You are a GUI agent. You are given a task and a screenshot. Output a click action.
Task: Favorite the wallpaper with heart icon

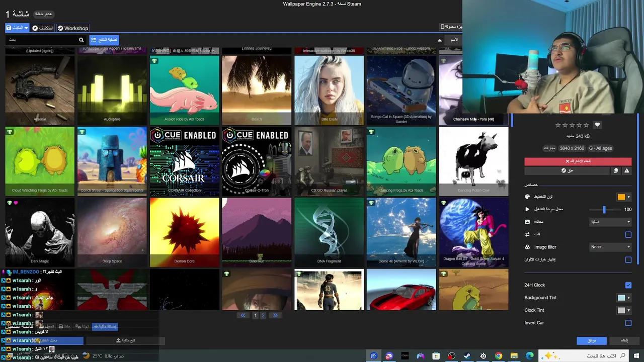[x=597, y=125]
